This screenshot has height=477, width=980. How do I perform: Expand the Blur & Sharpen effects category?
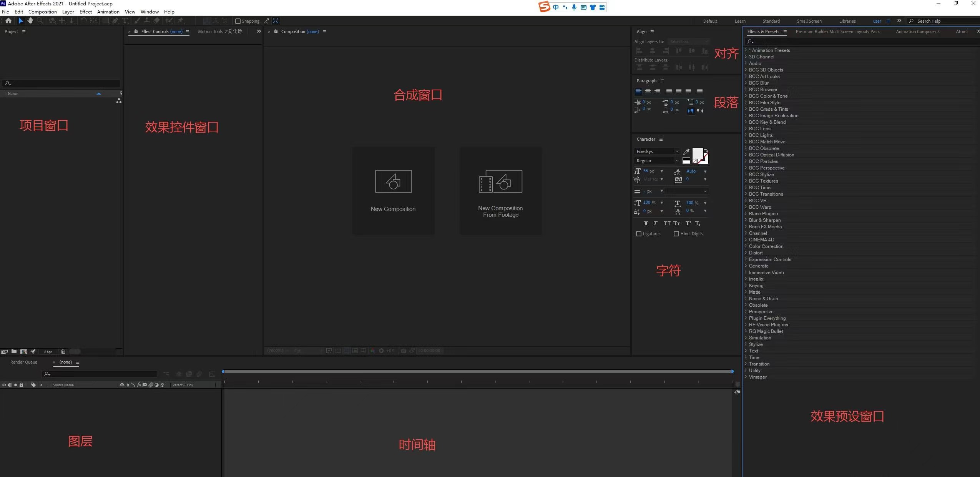(x=746, y=220)
